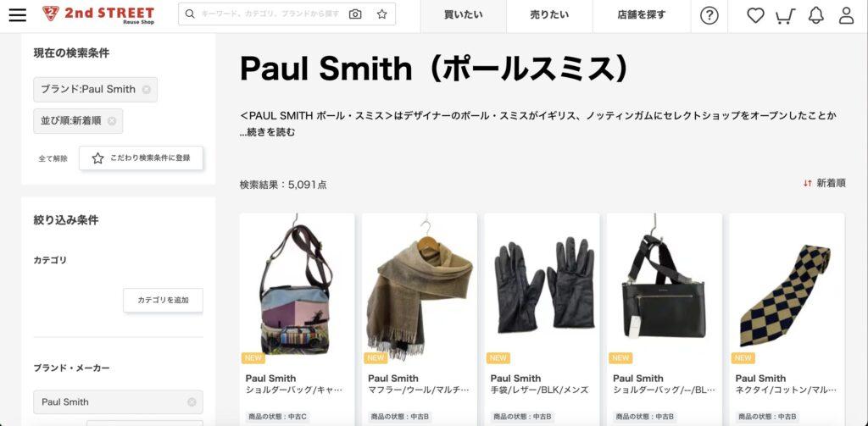Click the star icon in search bar
The width and height of the screenshot is (868, 426).
coord(382,14)
